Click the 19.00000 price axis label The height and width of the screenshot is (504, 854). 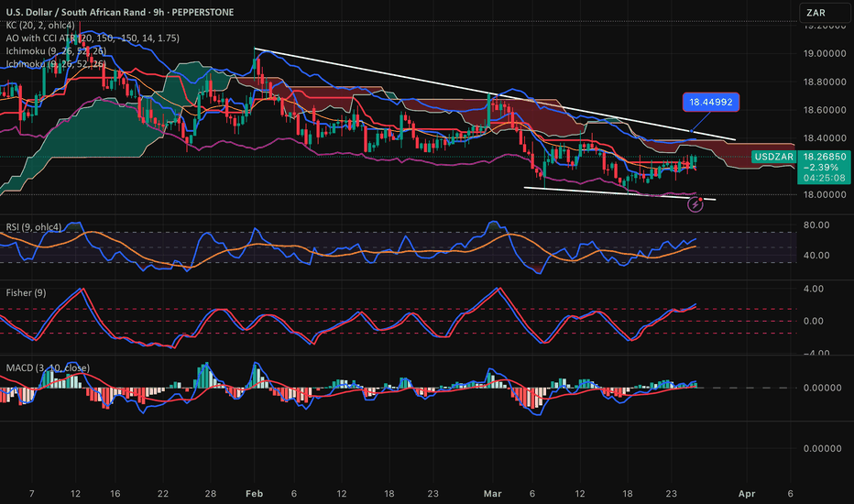(825, 53)
